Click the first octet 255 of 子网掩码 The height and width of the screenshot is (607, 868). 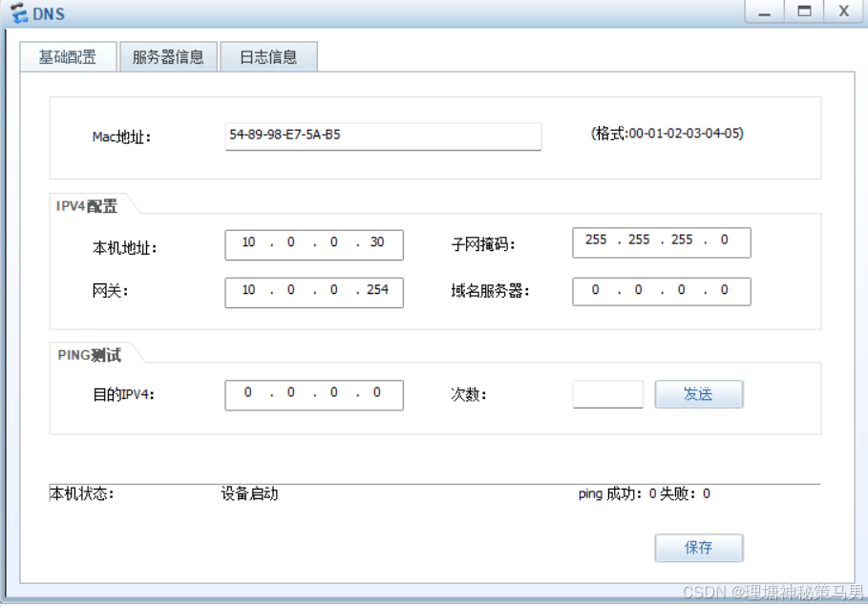pyautogui.click(x=596, y=240)
